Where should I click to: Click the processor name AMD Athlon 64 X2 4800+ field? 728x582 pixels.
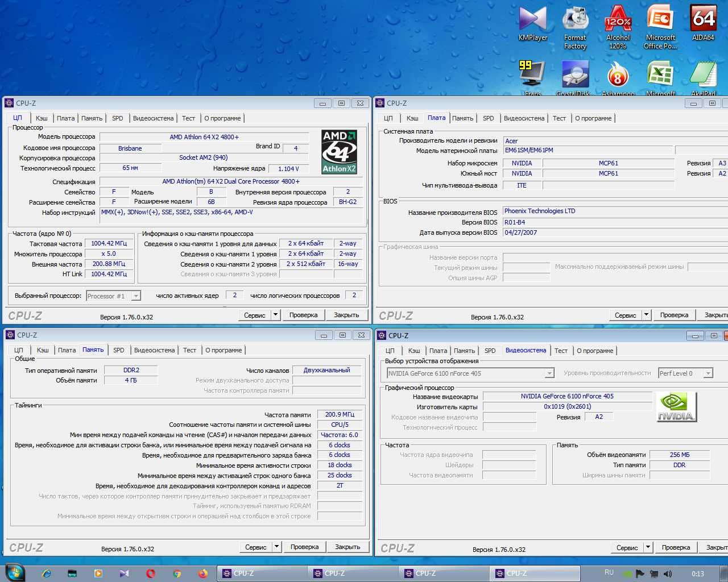pos(204,137)
